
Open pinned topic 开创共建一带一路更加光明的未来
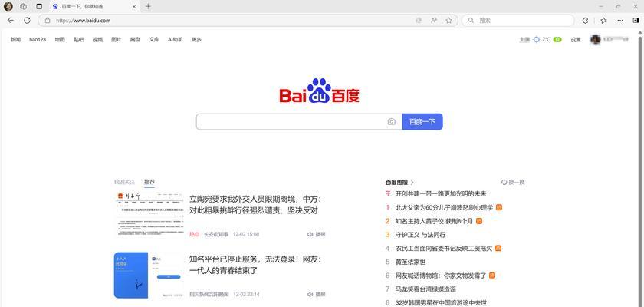pyautogui.click(x=441, y=193)
